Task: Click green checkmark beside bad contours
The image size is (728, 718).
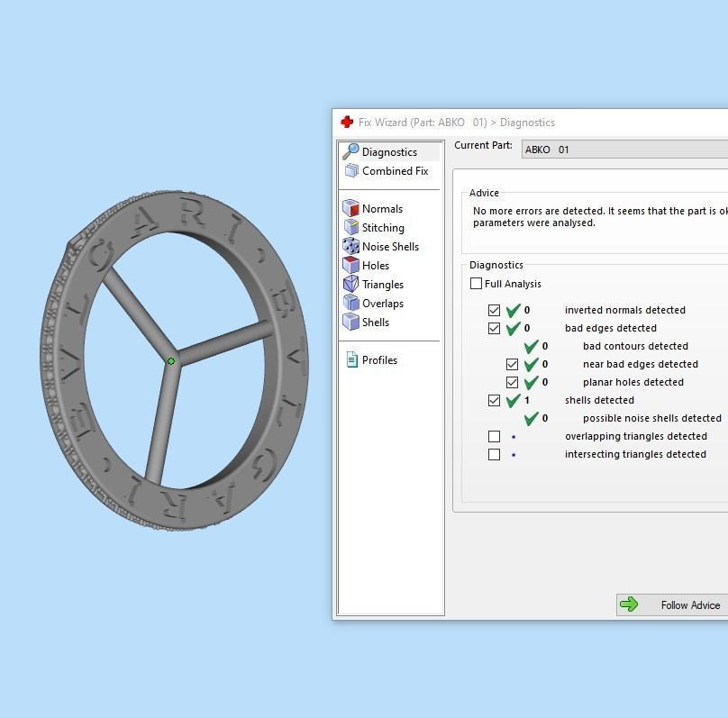Action: click(532, 346)
